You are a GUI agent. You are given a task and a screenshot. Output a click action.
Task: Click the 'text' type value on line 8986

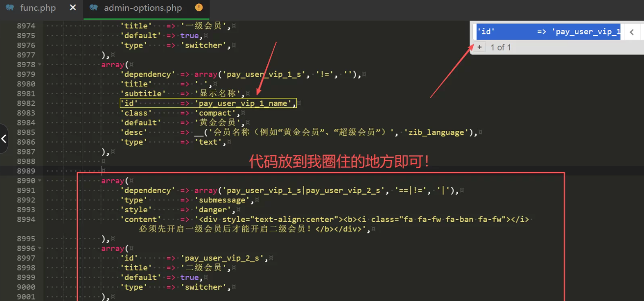coord(209,142)
